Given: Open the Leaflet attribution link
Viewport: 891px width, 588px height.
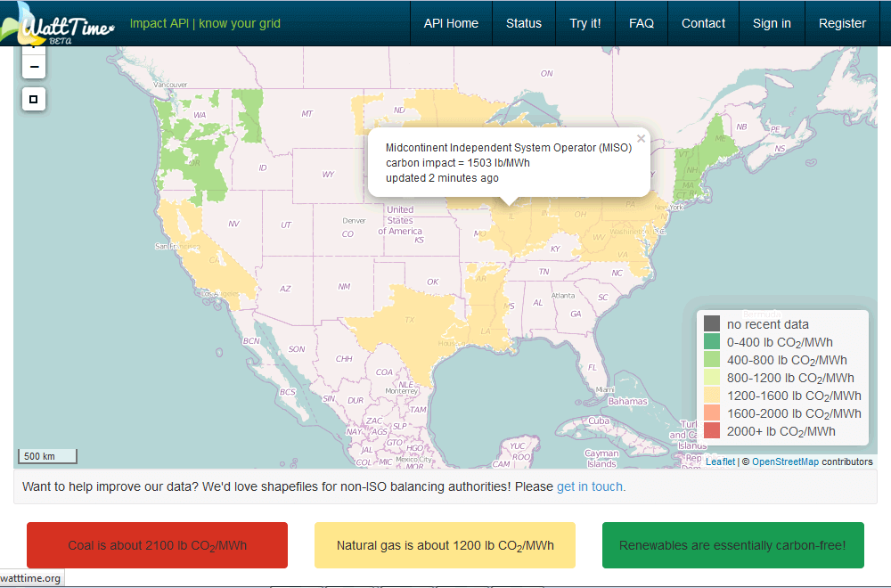Looking at the screenshot, I should point(720,461).
